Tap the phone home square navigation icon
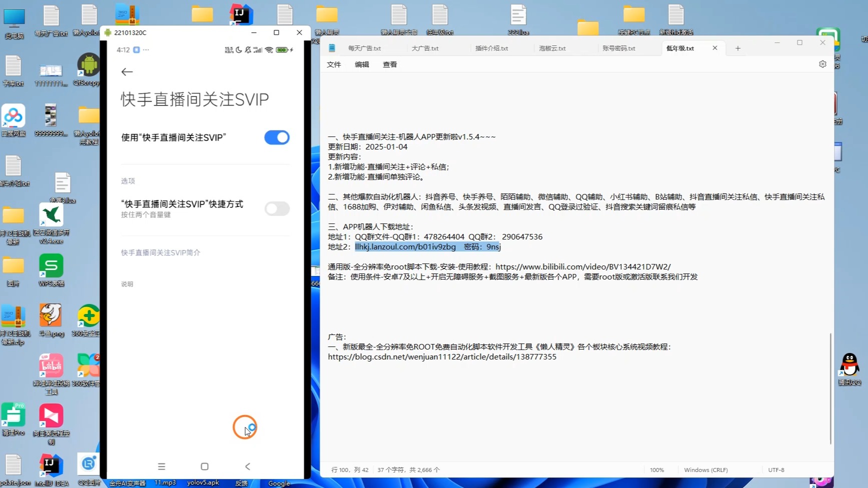The height and width of the screenshot is (488, 868). point(205,466)
